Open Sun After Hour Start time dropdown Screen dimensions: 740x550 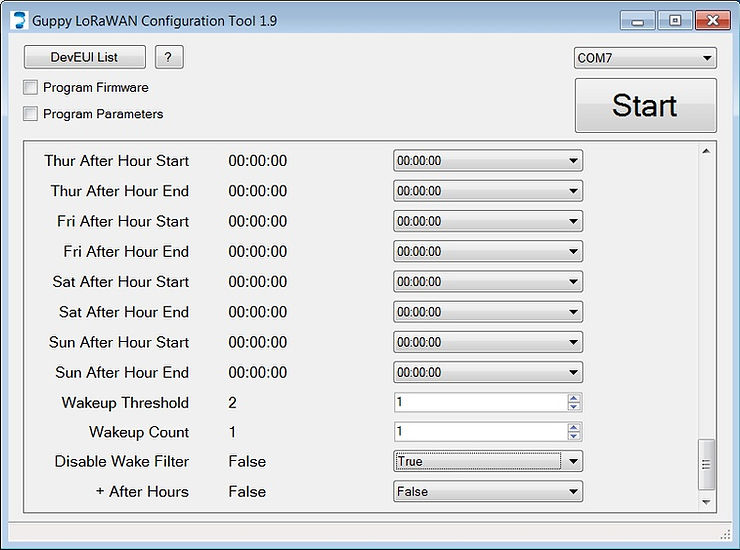click(x=488, y=342)
